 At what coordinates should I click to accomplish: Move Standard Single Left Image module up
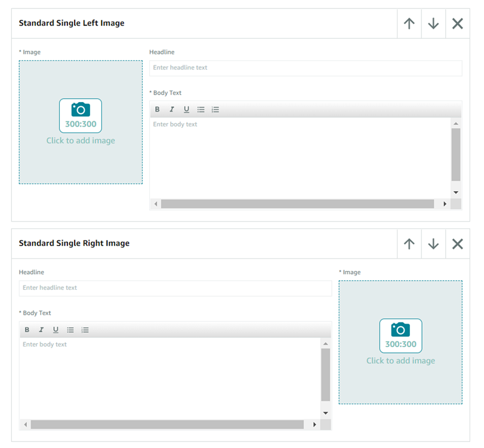pos(409,24)
